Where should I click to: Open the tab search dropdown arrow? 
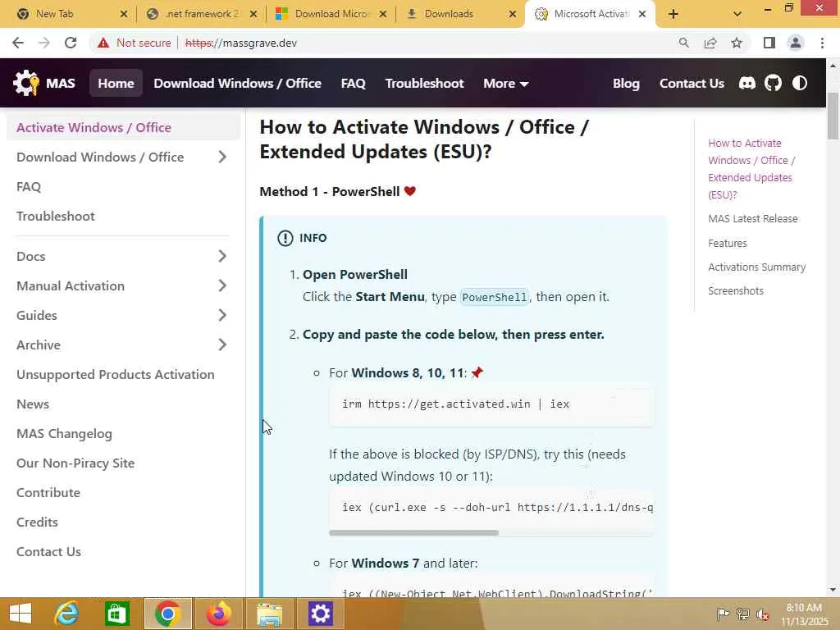[737, 14]
